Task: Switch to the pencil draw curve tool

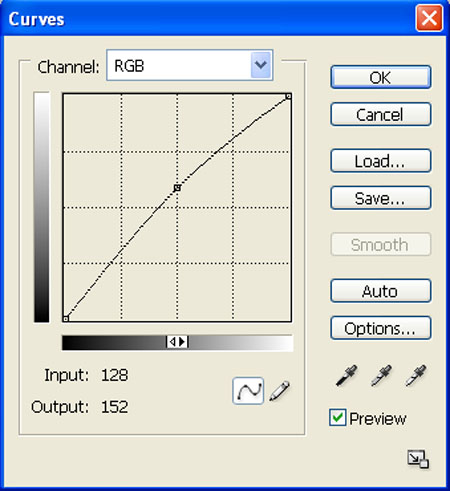Action: 279,391
